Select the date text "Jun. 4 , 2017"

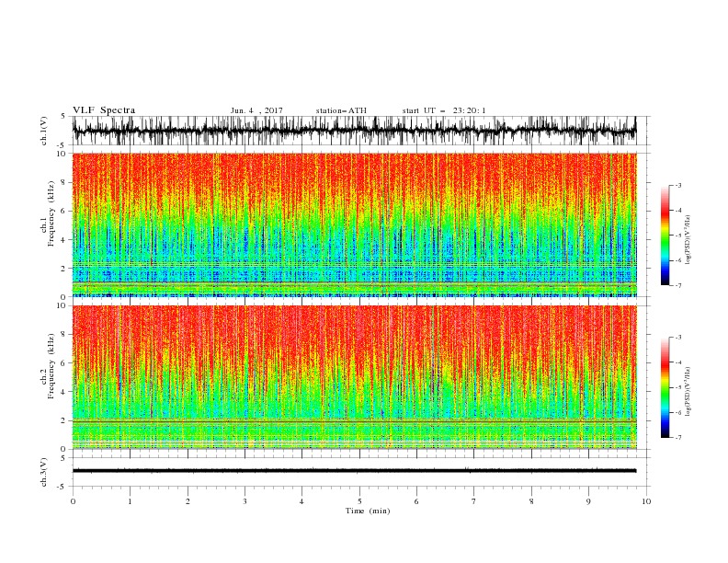256,110
